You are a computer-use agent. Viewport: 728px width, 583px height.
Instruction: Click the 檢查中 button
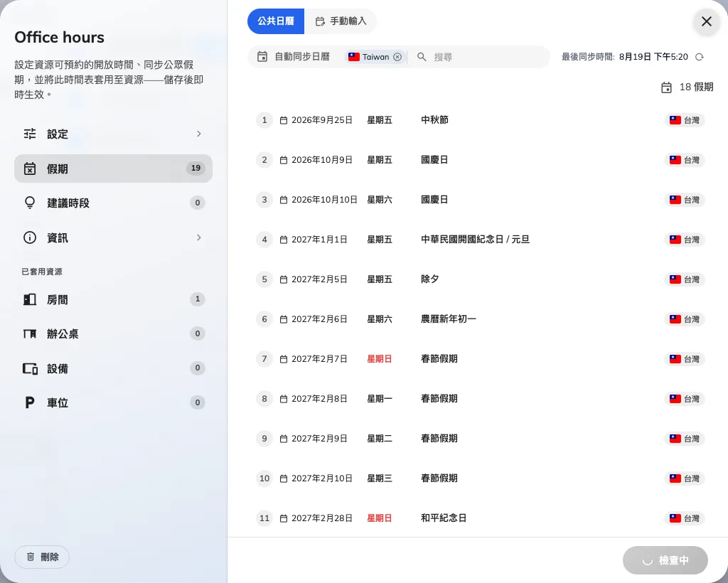click(665, 560)
